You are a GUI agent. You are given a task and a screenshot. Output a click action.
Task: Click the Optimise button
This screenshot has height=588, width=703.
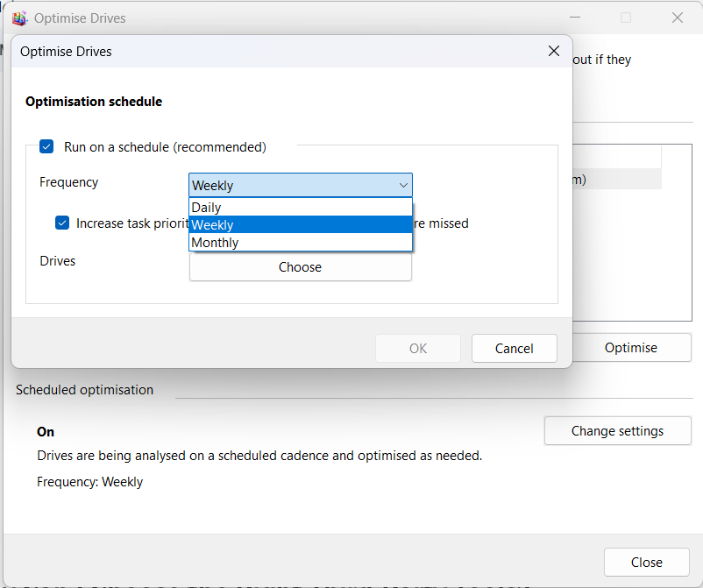[630, 348]
